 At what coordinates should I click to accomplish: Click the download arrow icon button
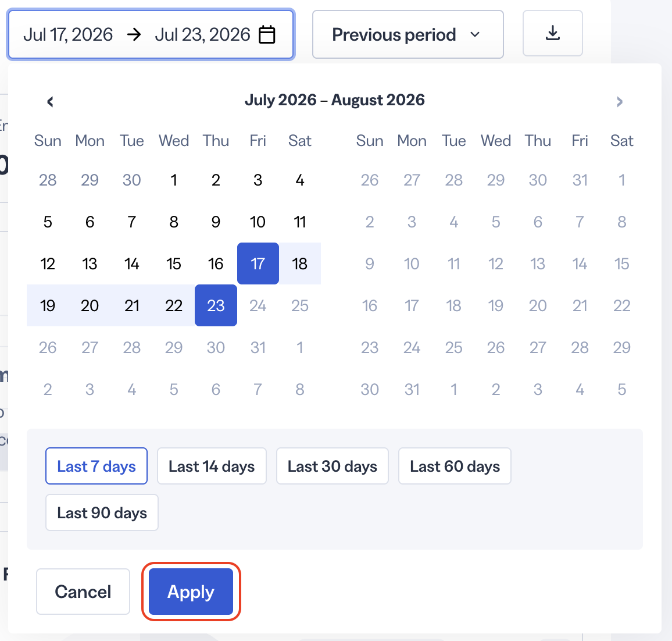coord(552,33)
